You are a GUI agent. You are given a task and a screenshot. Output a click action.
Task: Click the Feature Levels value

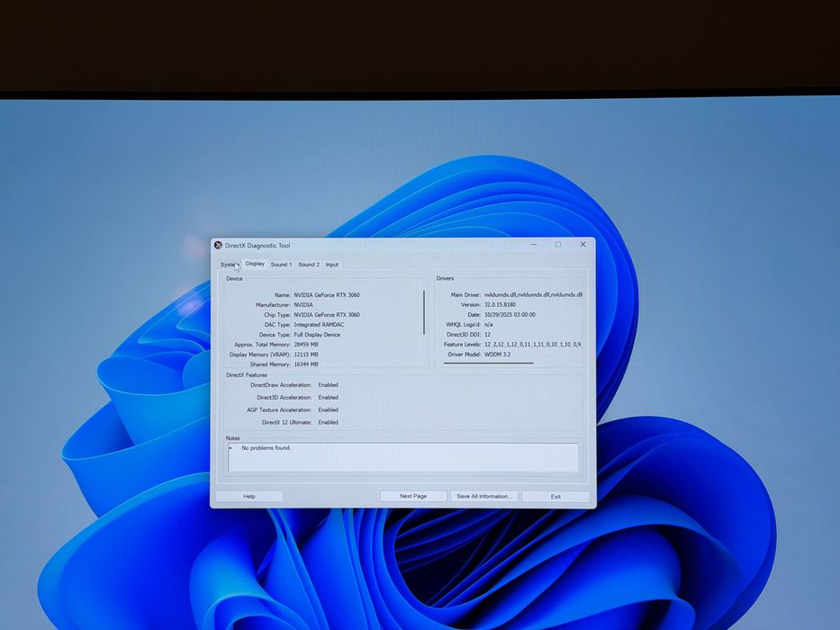533,345
